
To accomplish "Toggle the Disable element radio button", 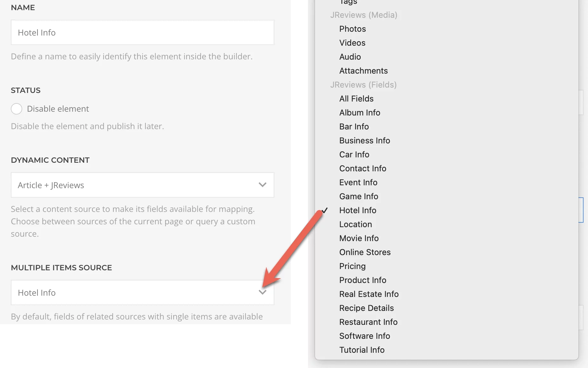I will pos(17,109).
